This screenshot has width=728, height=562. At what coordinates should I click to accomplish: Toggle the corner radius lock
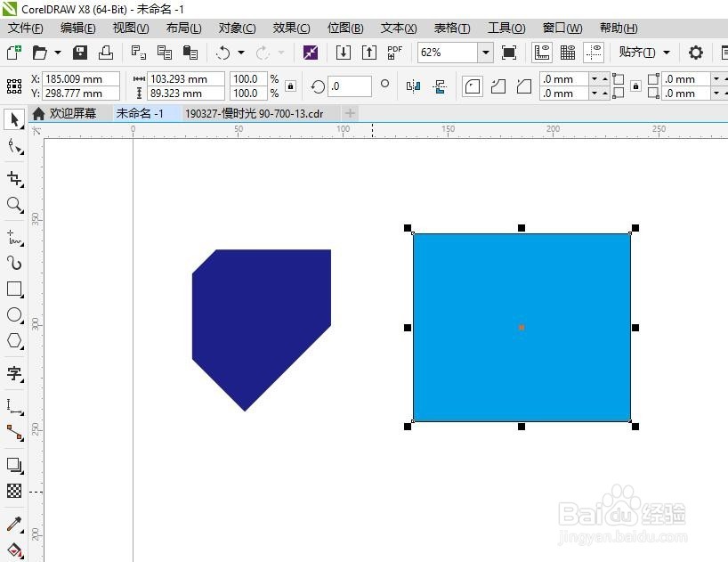tap(636, 86)
